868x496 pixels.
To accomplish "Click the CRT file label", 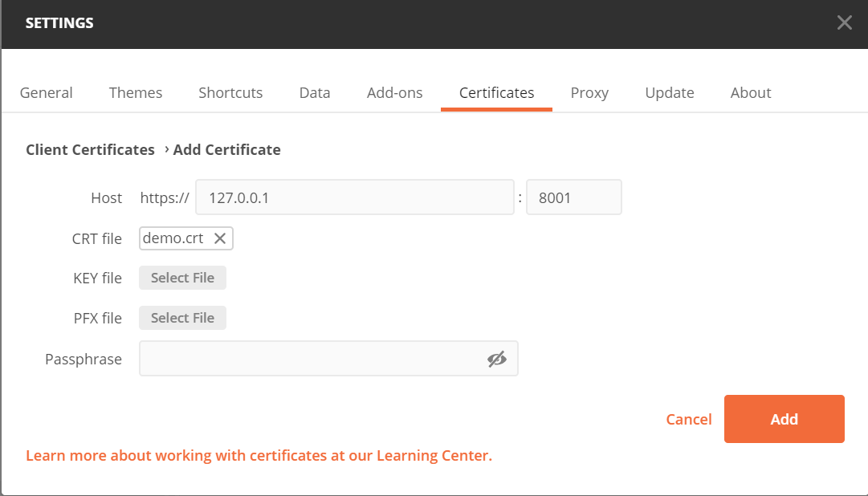I will 97,238.
